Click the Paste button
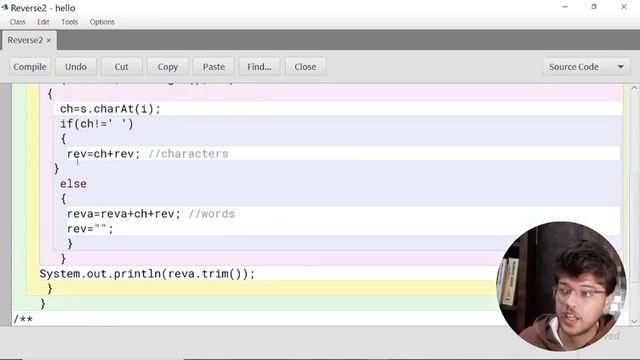The width and height of the screenshot is (640, 360). (x=214, y=67)
